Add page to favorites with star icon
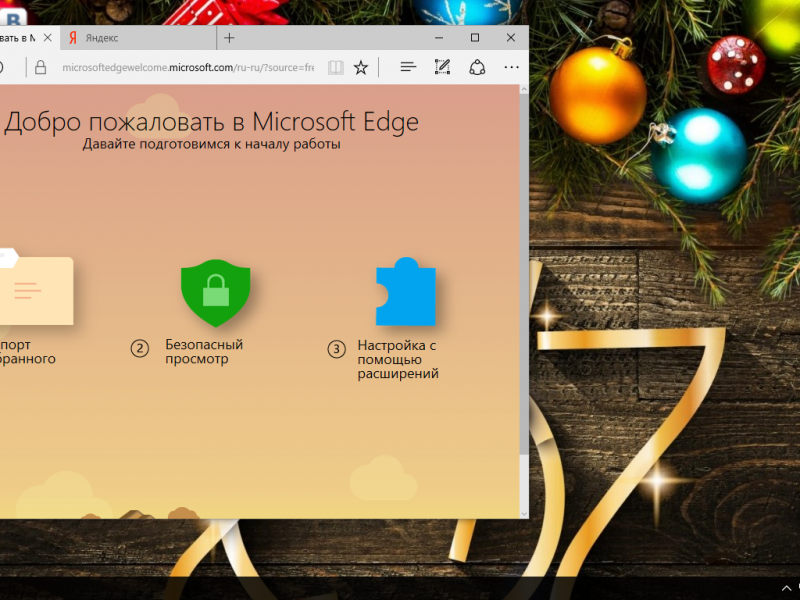The width and height of the screenshot is (800, 600). [361, 67]
